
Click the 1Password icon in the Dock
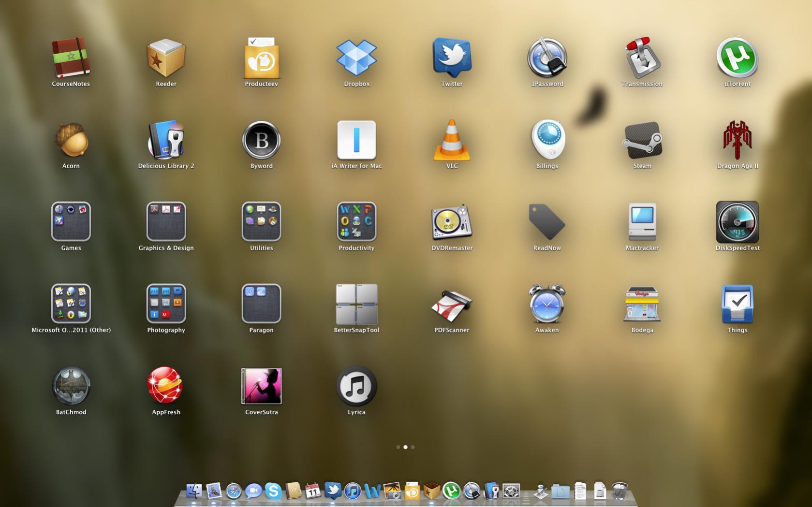point(472,491)
